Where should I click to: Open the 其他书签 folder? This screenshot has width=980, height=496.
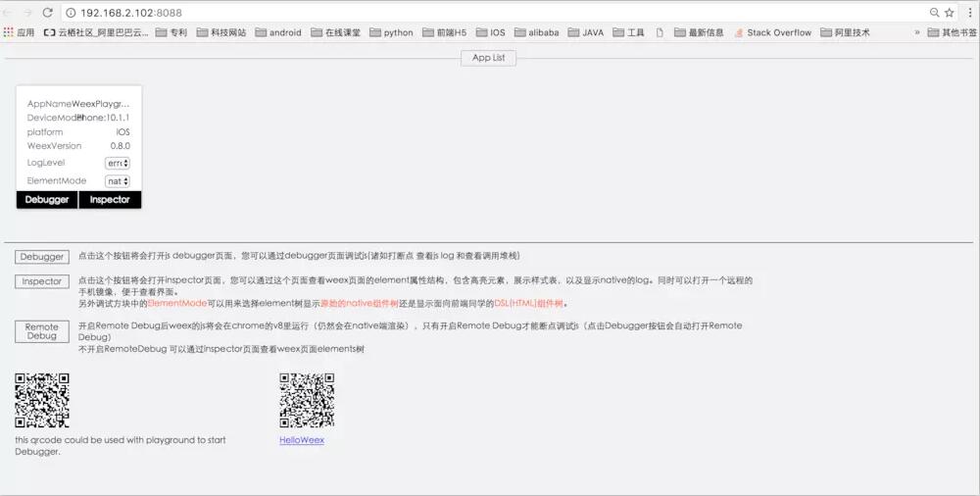point(952,32)
